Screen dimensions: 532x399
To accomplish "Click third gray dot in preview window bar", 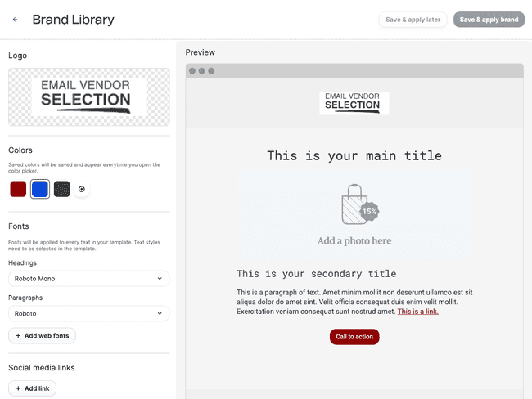I will click(211, 71).
